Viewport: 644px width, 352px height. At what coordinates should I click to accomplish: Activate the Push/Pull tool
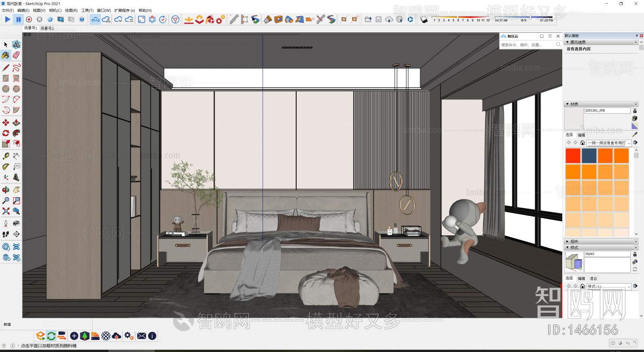click(x=16, y=122)
